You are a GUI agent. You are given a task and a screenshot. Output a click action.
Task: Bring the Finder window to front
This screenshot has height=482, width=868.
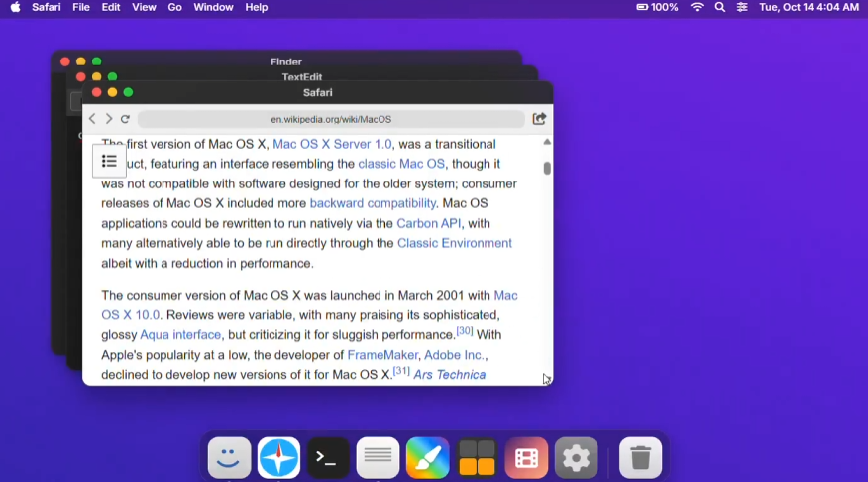point(286,60)
